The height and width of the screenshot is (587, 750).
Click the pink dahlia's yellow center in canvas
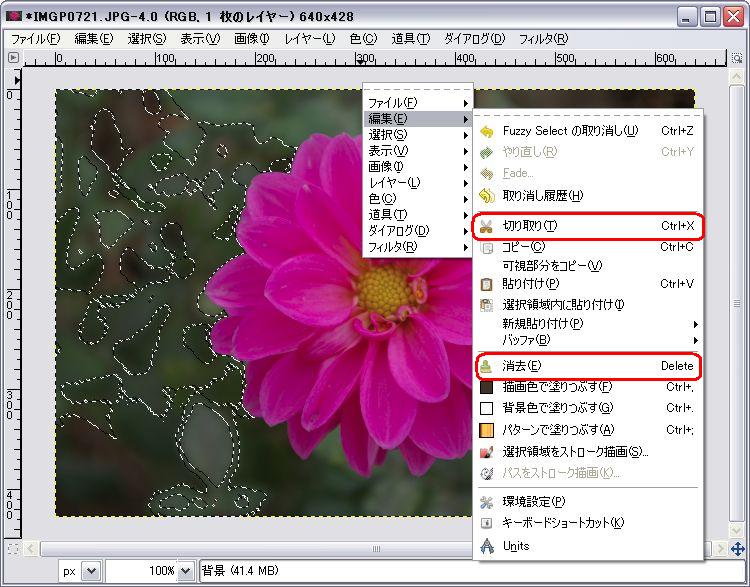(384, 290)
